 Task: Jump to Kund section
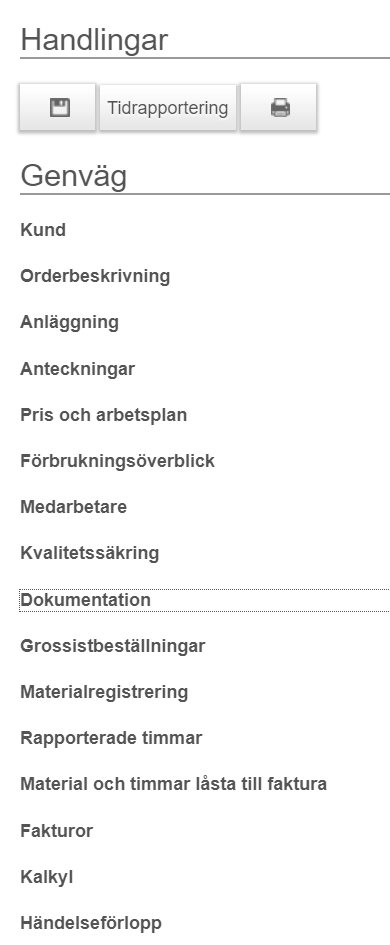coord(43,230)
